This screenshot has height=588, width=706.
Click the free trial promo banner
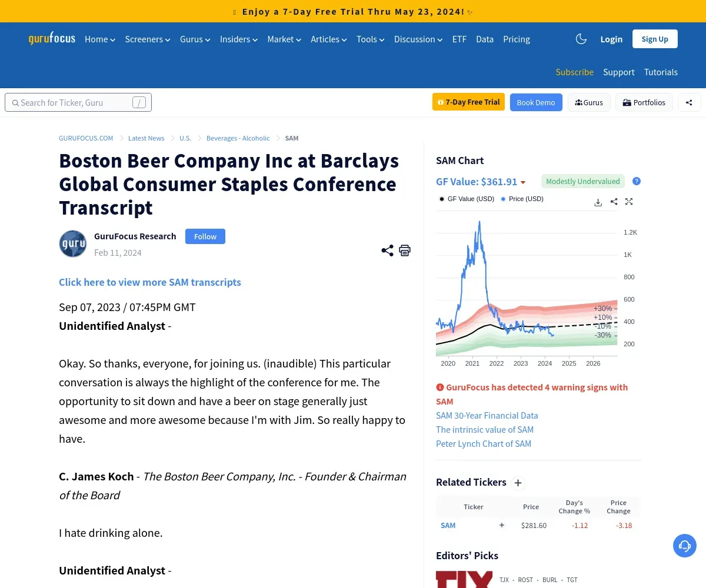point(353,11)
